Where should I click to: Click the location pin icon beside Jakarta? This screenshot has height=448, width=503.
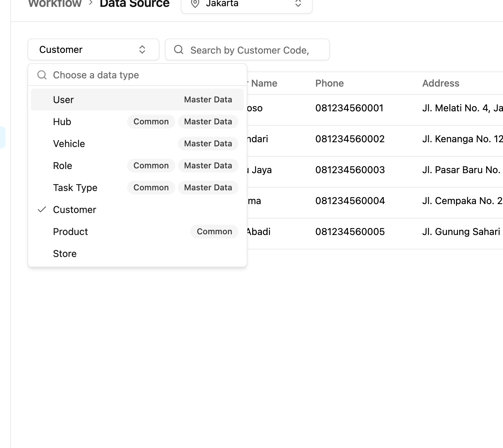point(195,4)
